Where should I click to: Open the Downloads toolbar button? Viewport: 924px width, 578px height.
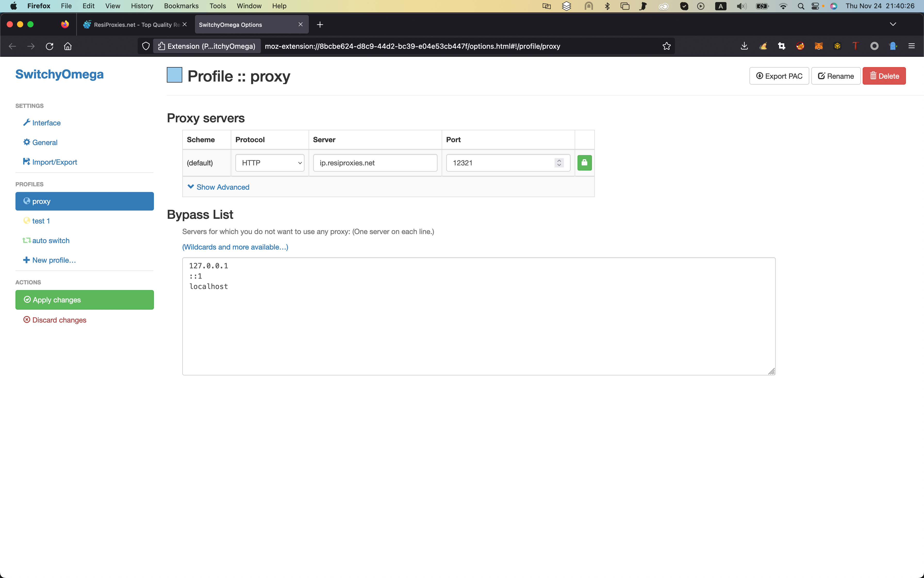pos(744,46)
